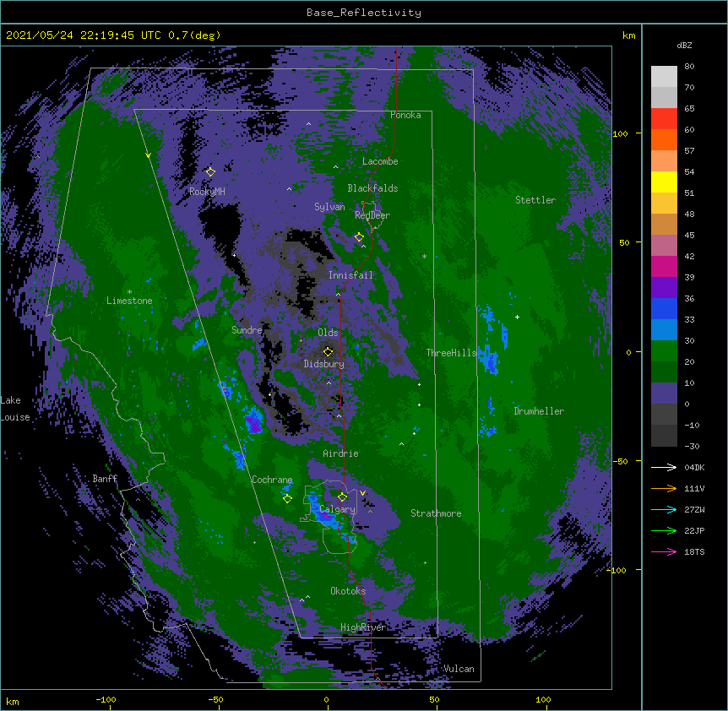Screen dimensions: 728x711
Task: Click the Lacombe city label
Action: 380,161
